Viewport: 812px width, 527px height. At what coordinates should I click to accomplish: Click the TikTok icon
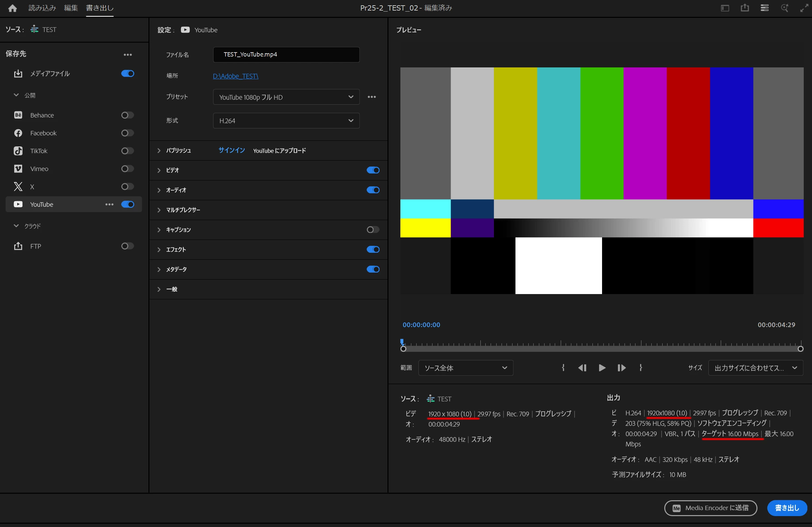[18, 151]
